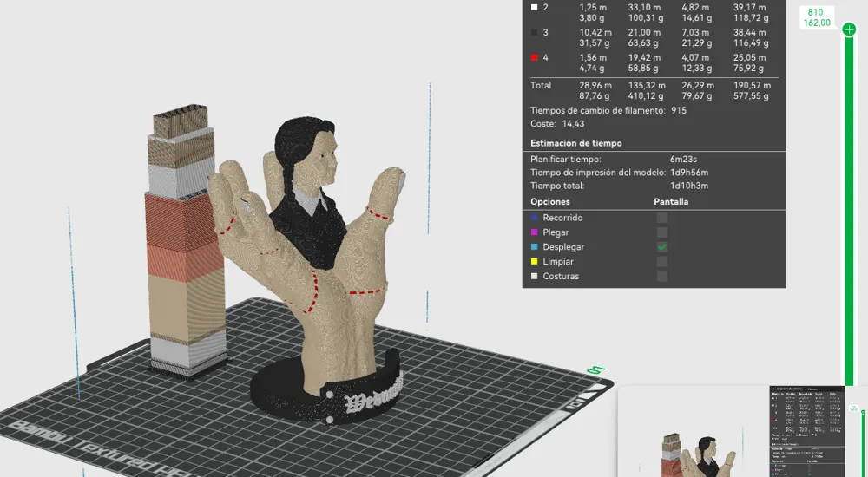Viewport: 868px width, 477px height.
Task: Uncheck the Desplegar display checkbox
Action: (662, 247)
